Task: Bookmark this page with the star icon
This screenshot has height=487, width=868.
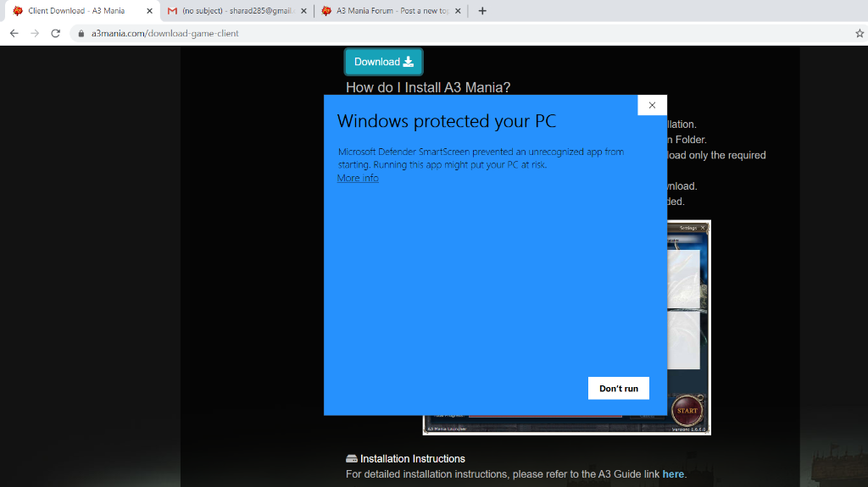Action: point(859,33)
